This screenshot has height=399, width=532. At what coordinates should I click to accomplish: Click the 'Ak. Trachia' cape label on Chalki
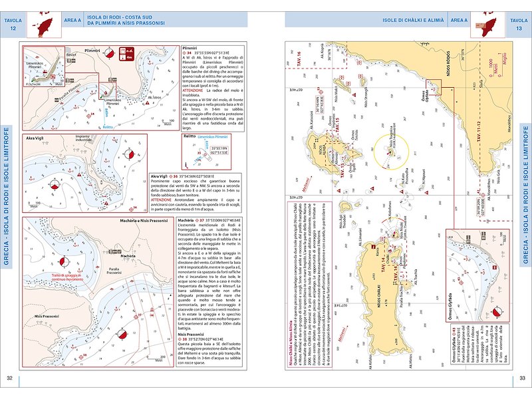pos(416,277)
